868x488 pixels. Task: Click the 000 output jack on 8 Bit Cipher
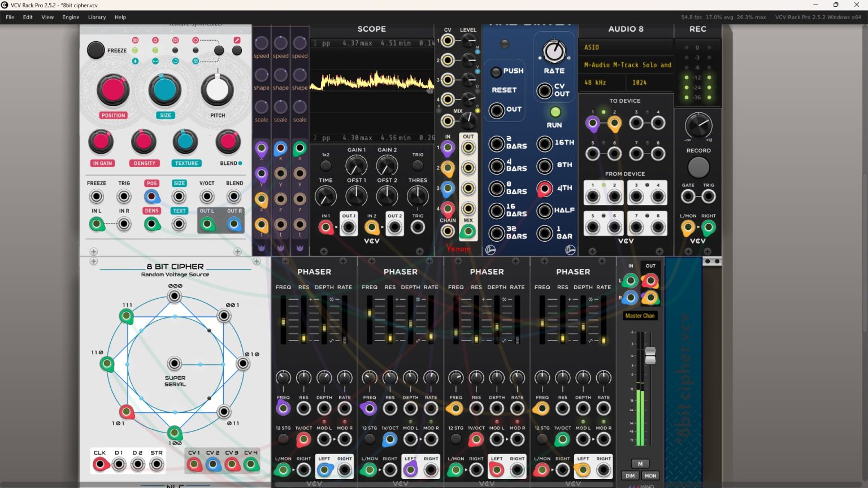click(175, 296)
